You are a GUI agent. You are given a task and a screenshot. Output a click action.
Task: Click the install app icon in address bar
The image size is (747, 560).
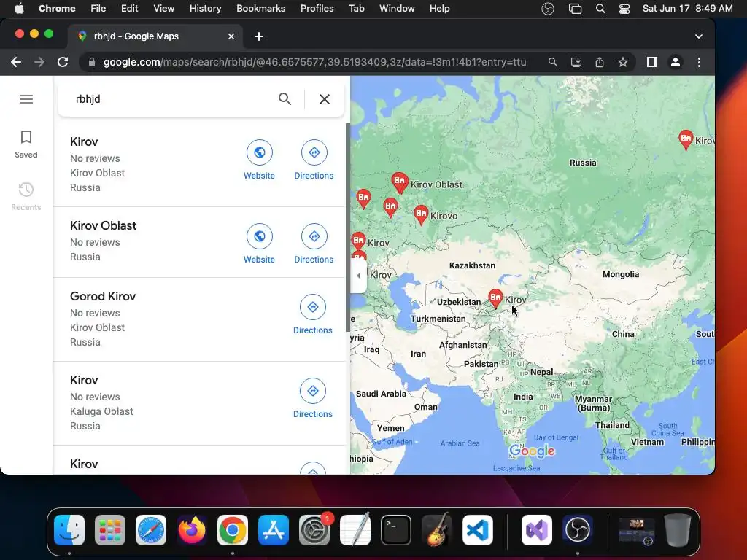(x=576, y=62)
